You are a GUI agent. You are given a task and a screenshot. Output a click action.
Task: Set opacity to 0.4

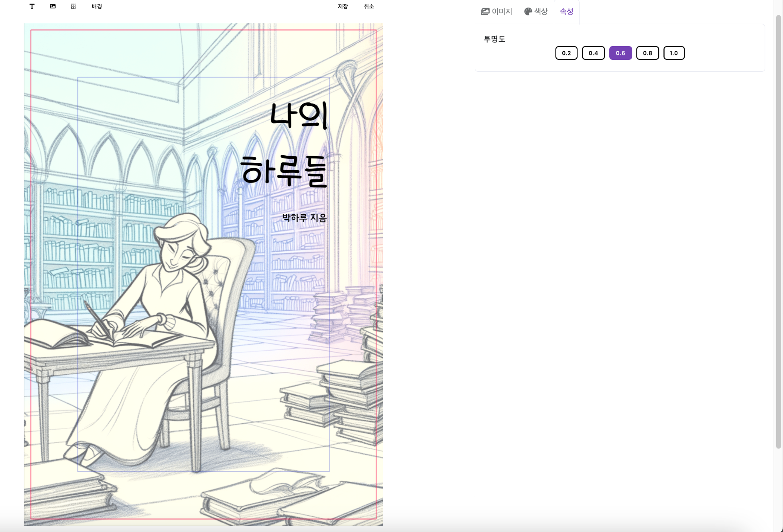click(593, 53)
